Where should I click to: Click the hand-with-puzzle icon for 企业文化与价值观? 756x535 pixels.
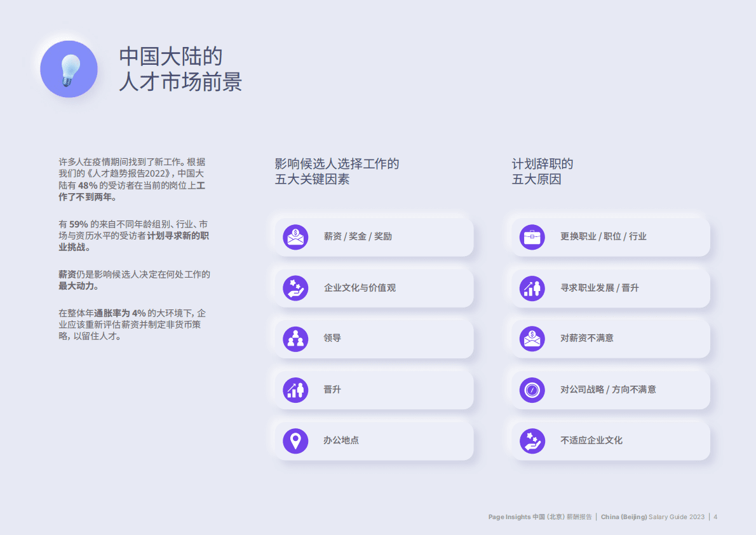(295, 287)
